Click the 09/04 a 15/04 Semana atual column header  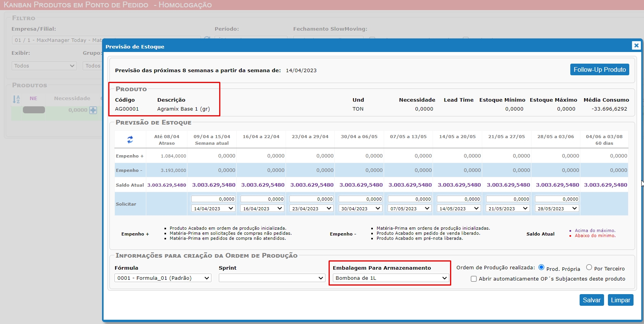coord(212,140)
